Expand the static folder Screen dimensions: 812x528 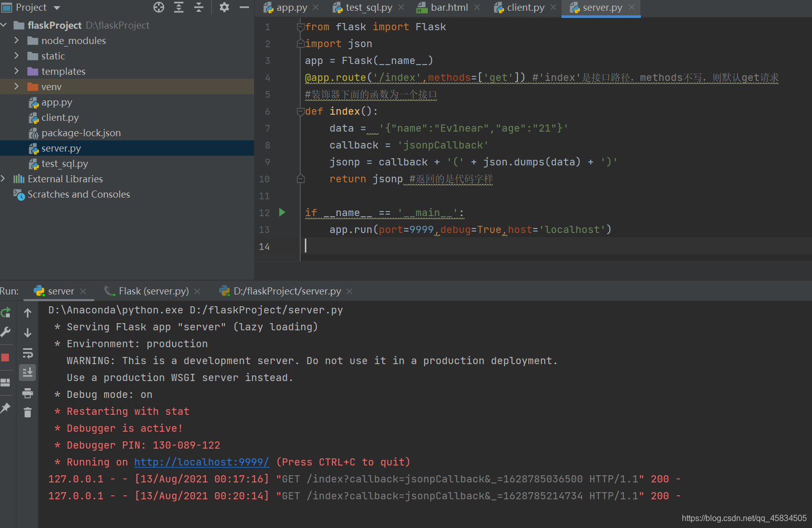pyautogui.click(x=16, y=56)
